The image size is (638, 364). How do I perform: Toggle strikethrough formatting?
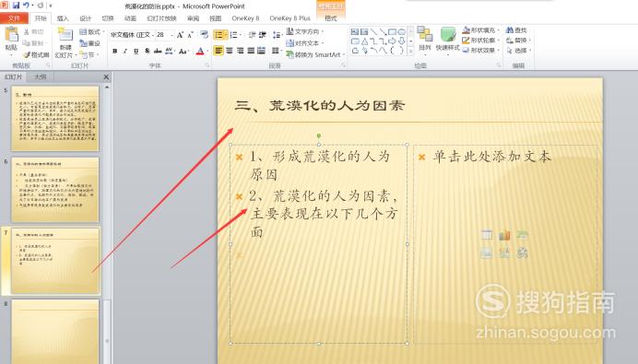158,51
